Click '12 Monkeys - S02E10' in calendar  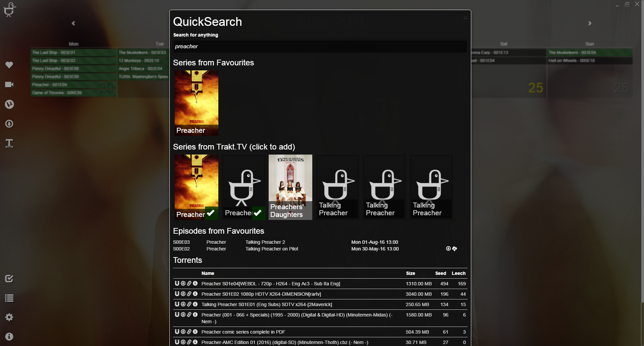[143, 61]
